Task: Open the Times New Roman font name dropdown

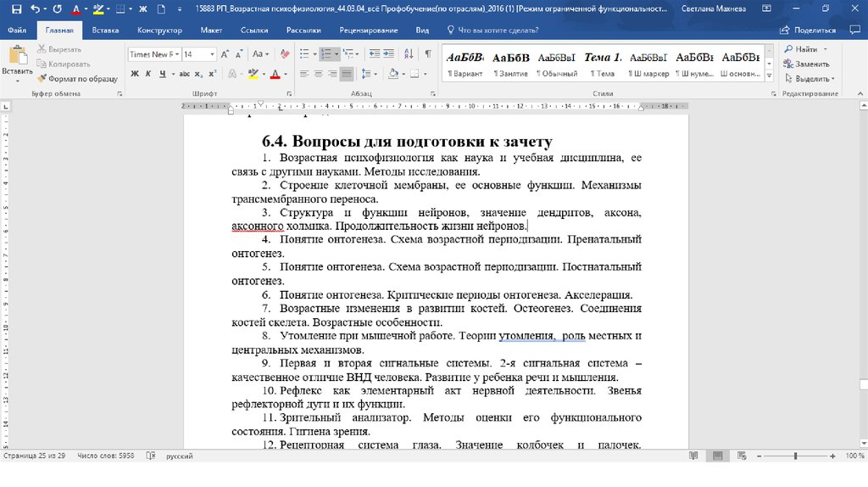Action: click(176, 54)
